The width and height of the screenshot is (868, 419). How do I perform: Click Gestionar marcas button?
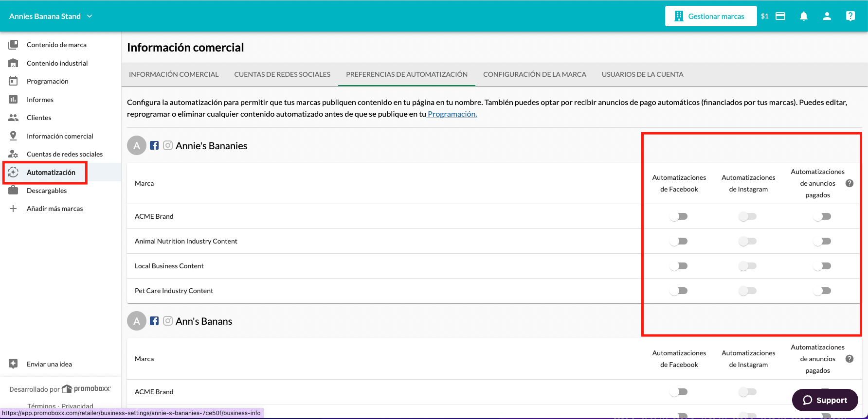711,16
